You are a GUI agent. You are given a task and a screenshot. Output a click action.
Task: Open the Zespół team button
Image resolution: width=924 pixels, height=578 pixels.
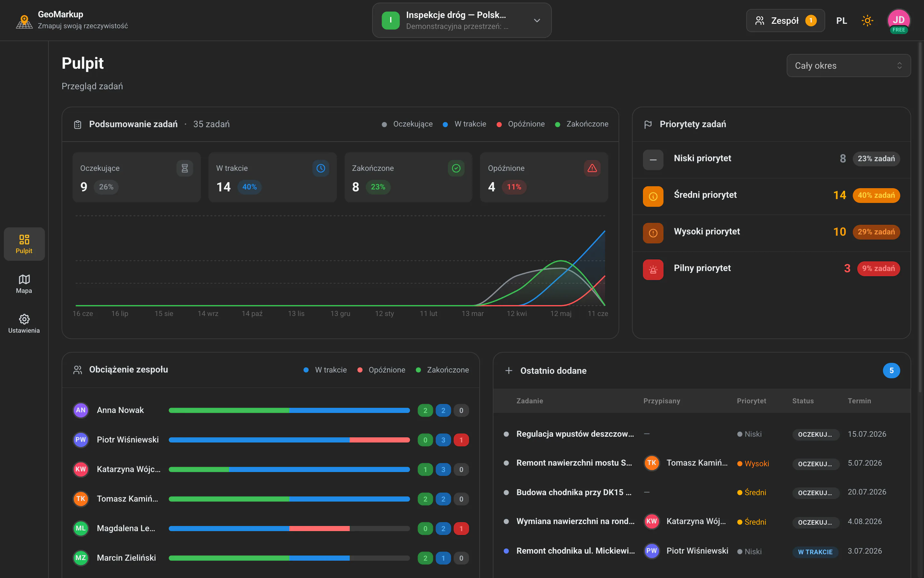[x=785, y=21]
